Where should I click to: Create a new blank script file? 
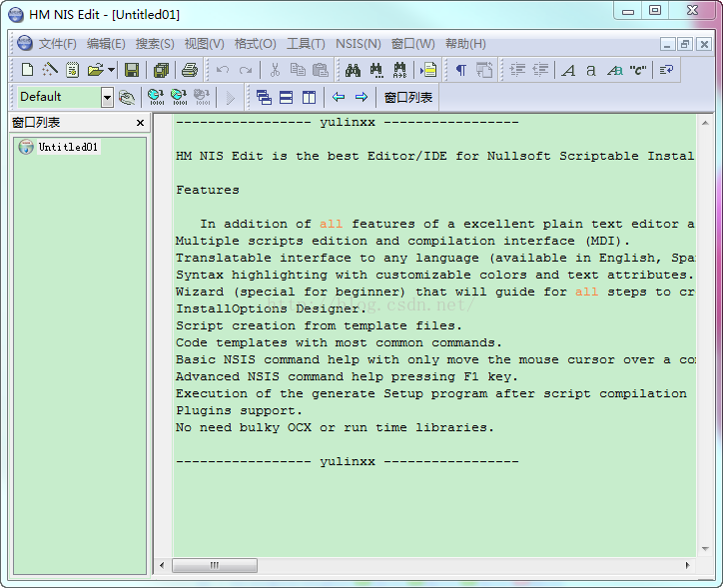point(28,70)
